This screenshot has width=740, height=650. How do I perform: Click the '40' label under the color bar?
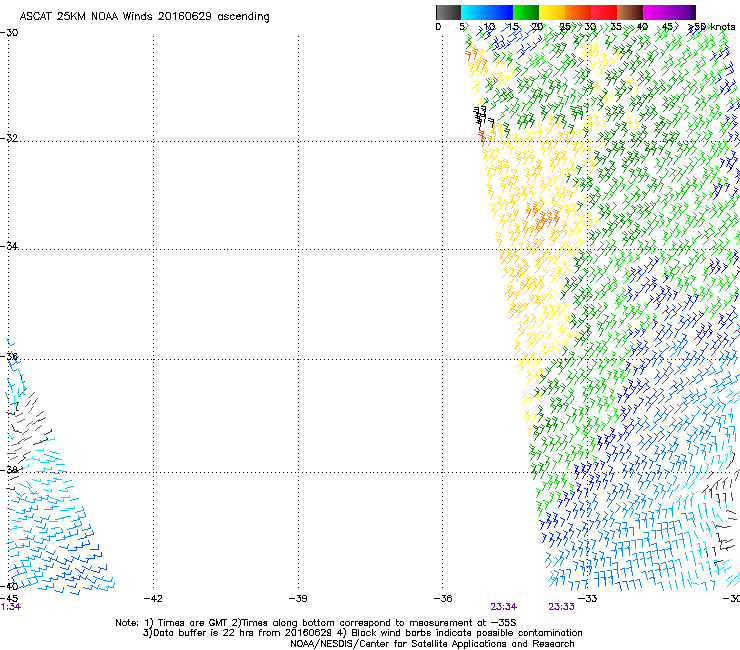(642, 27)
